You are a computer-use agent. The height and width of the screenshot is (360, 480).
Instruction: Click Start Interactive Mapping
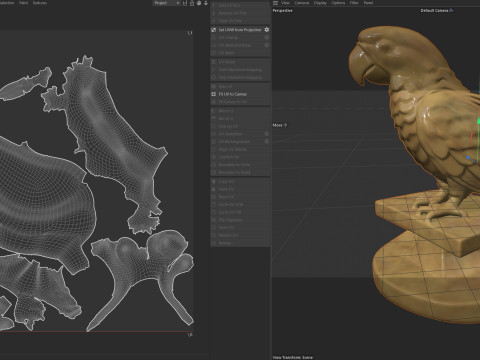click(240, 70)
